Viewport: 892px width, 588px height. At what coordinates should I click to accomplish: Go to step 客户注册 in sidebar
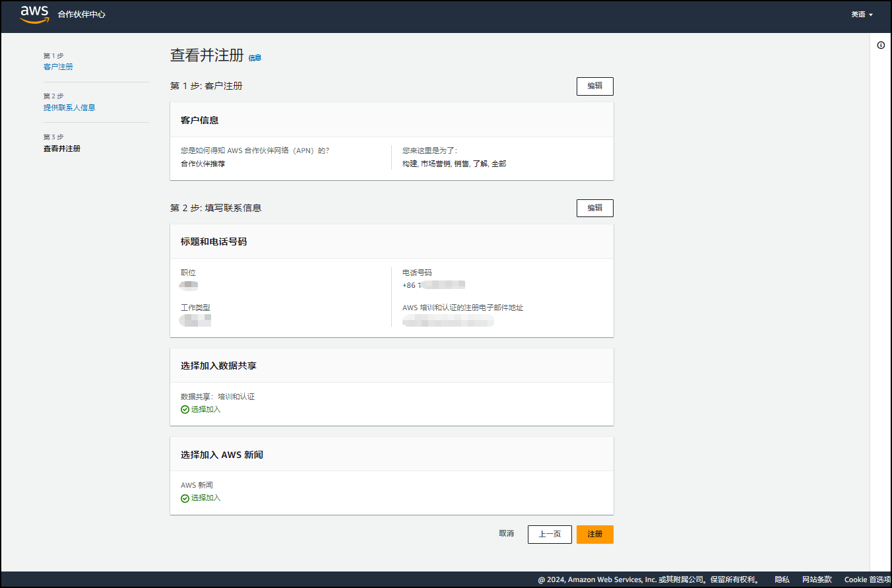(x=58, y=67)
